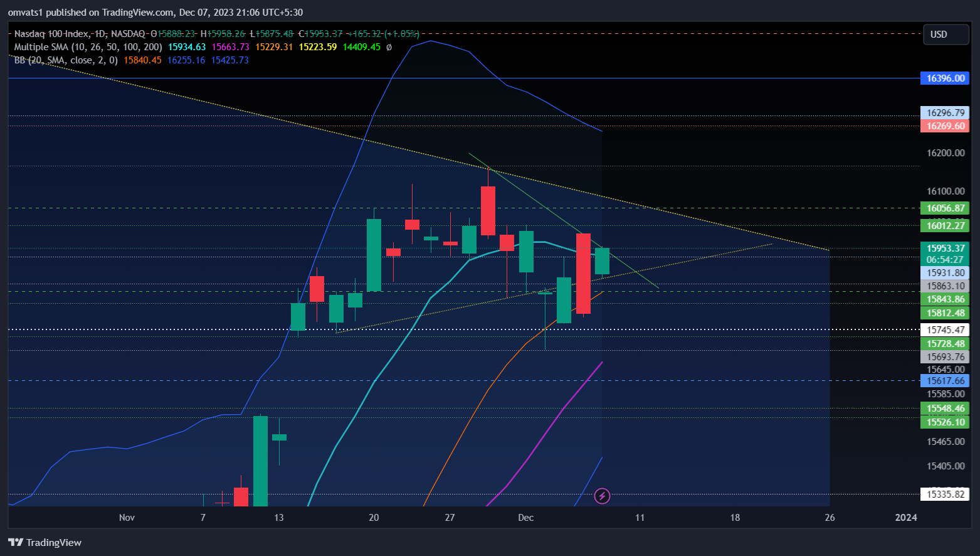The width and height of the screenshot is (980, 556).
Task: Select the Nasdaq 100 Index legend title
Action: (x=80, y=34)
